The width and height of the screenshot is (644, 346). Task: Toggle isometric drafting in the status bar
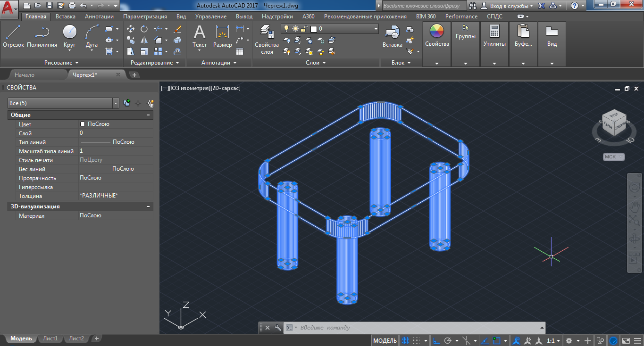[466, 340]
